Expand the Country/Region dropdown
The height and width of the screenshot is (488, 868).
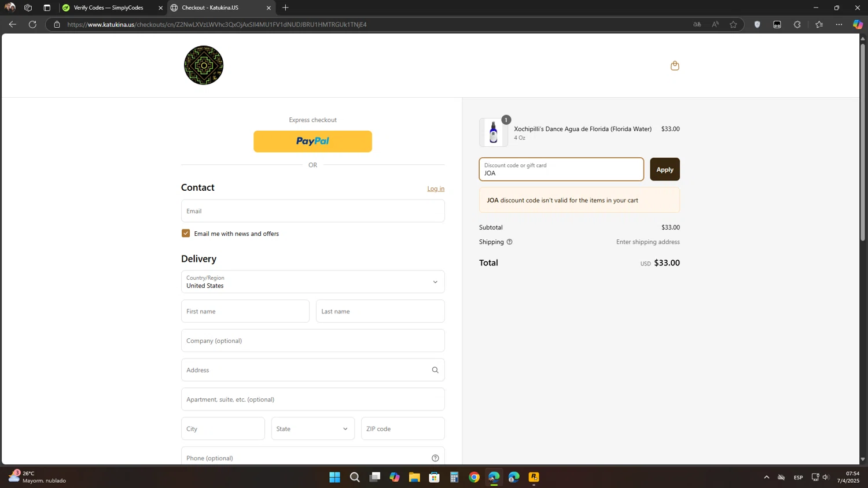(313, 282)
